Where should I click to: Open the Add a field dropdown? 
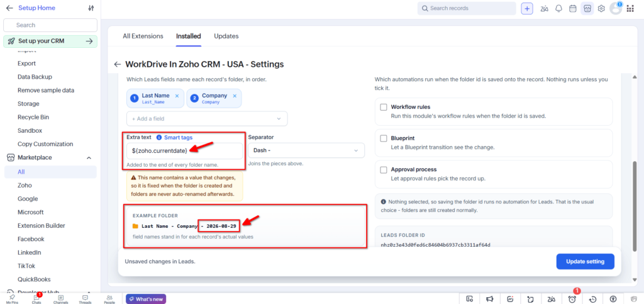(x=207, y=119)
